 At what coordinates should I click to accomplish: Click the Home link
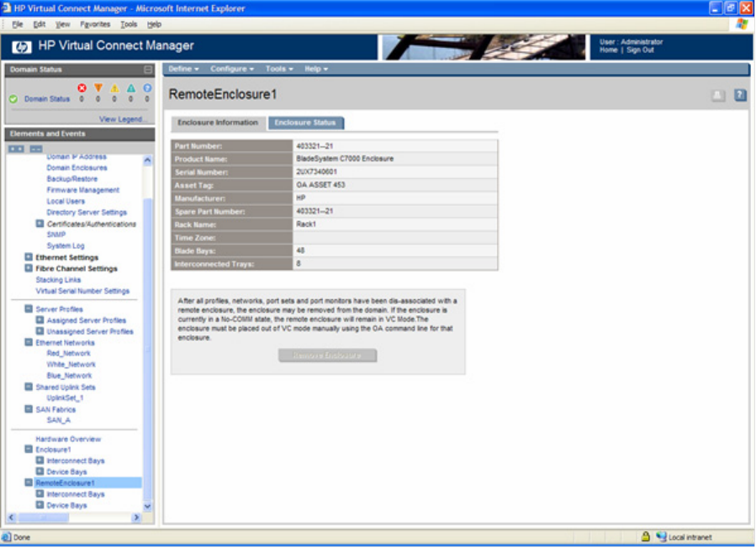pyautogui.click(x=609, y=50)
